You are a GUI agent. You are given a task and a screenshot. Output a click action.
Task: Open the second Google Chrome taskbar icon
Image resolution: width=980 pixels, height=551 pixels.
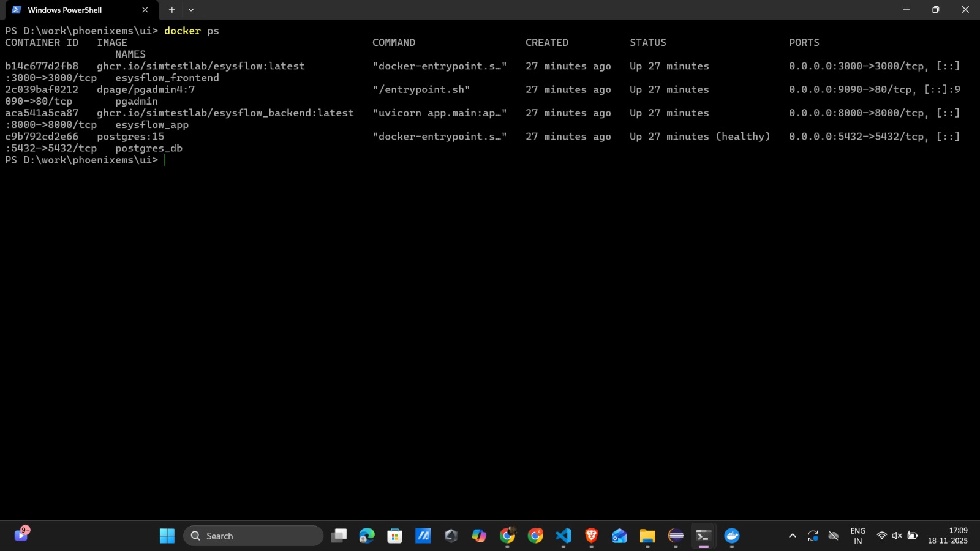coord(535,536)
